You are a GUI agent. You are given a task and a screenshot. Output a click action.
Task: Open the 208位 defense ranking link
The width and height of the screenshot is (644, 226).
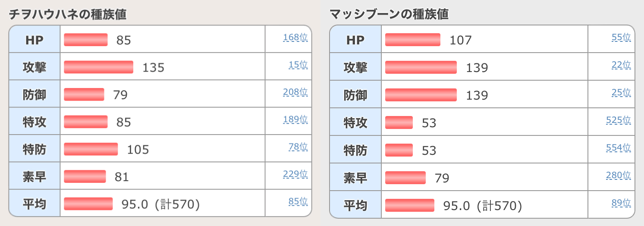[295, 92]
